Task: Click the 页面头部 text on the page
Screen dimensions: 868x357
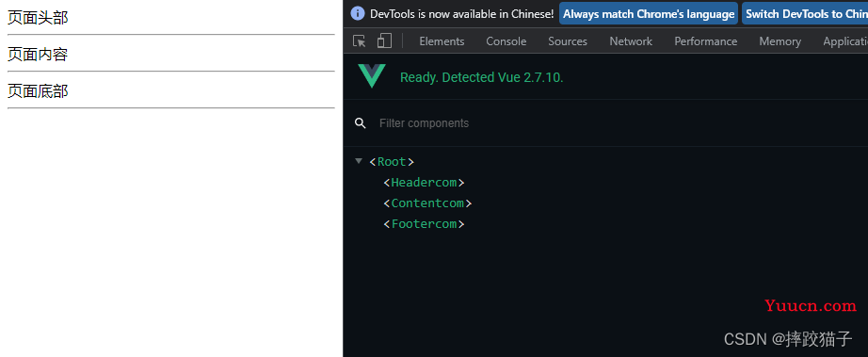Action: [38, 18]
